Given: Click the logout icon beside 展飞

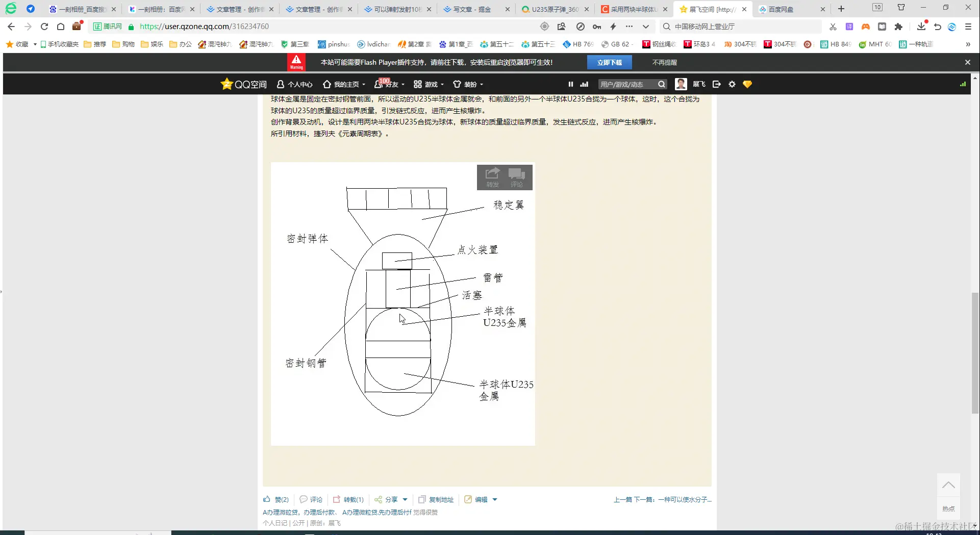Looking at the screenshot, I should (x=716, y=84).
